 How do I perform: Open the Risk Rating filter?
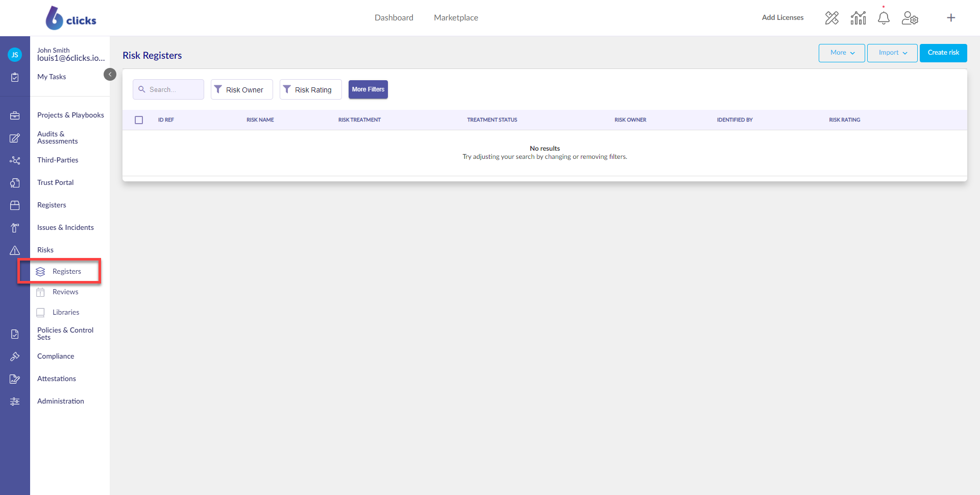(310, 90)
